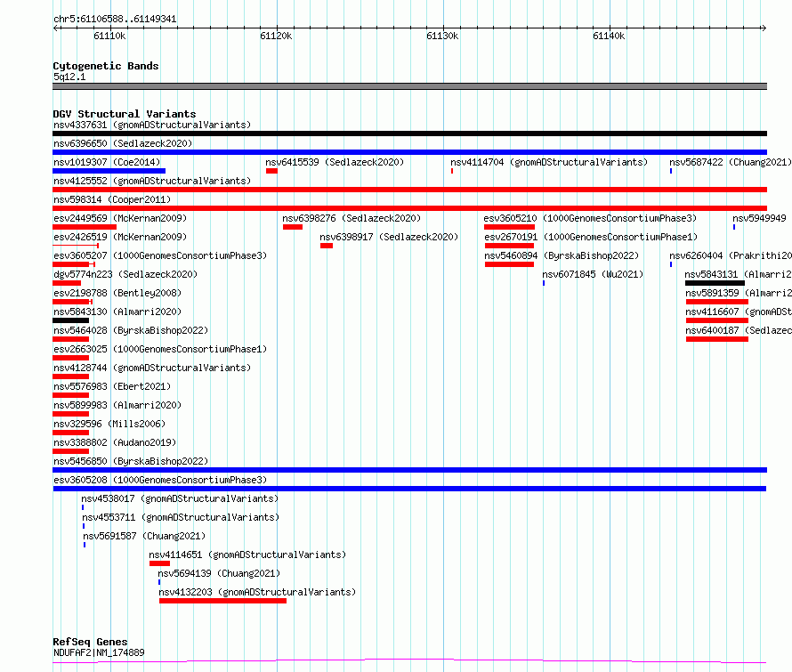This screenshot has width=792, height=672.
Task: Select the red nsv4132203 variant bar
Action: tap(222, 601)
